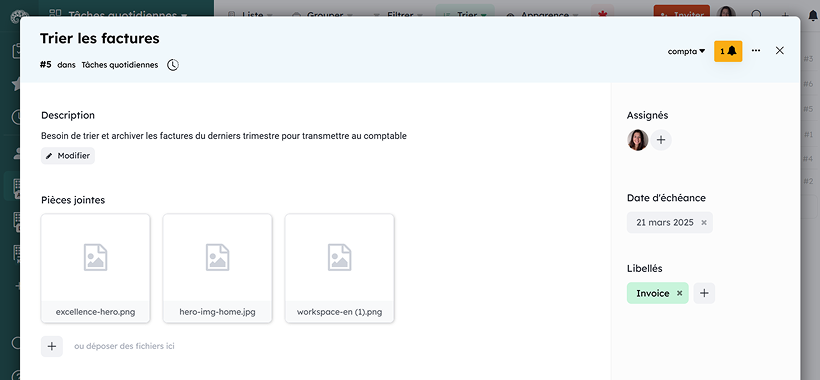
Task: Open the Tâches quotidiennes project link
Action: click(120, 65)
